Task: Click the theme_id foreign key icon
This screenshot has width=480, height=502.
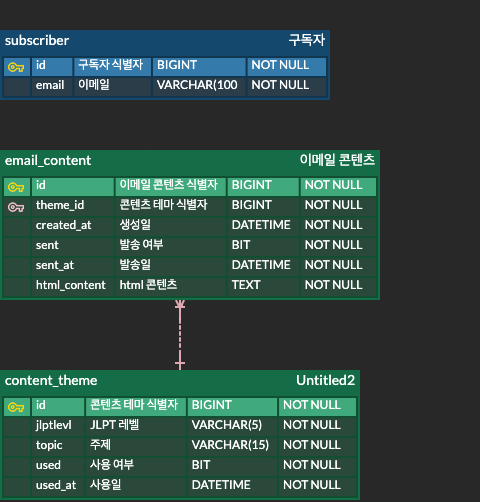Action: click(16, 207)
